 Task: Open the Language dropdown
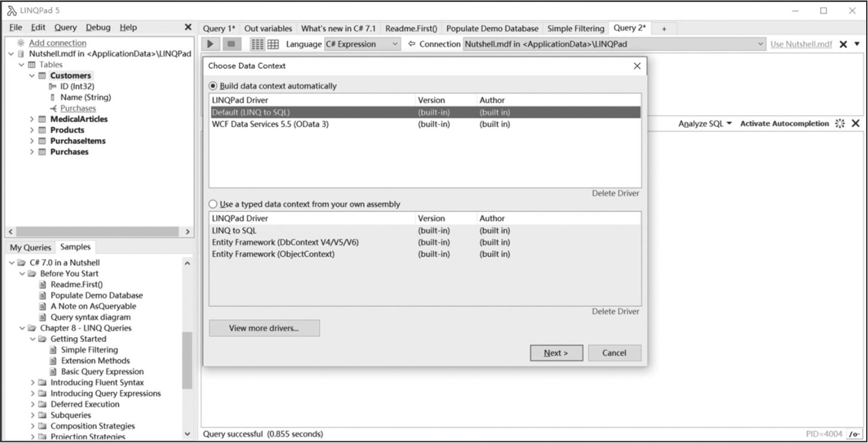pyautogui.click(x=363, y=44)
